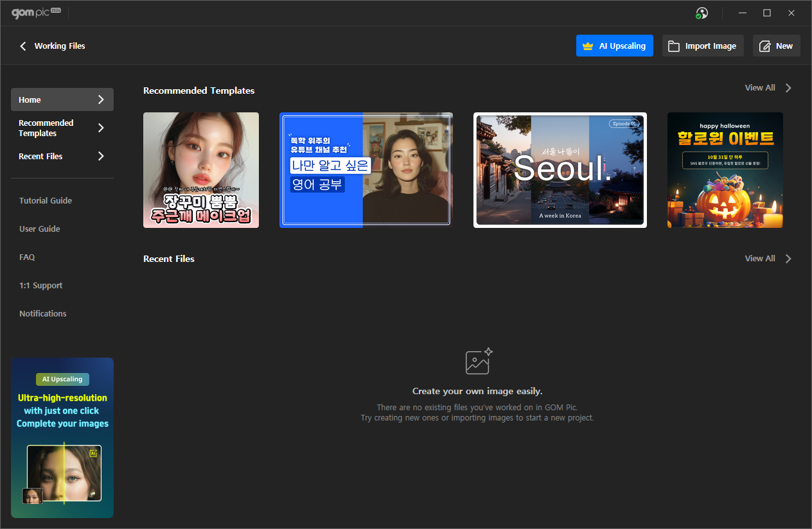Open the Tutorial Guide link
The image size is (812, 529).
pyautogui.click(x=46, y=201)
